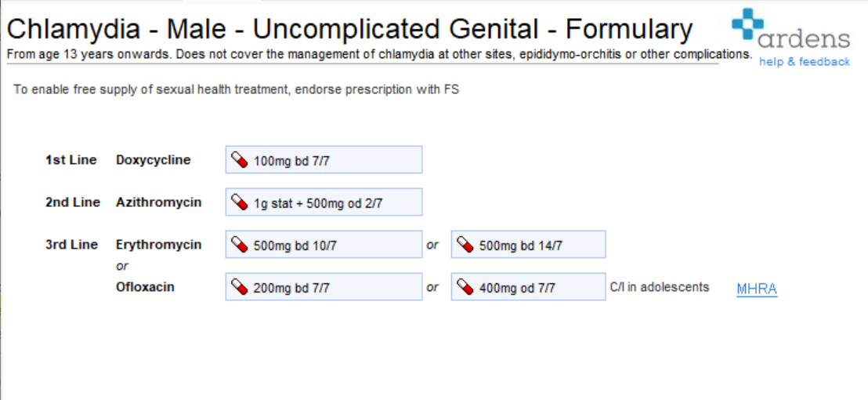Pick the 400mg od 7/7 option

coord(528,287)
